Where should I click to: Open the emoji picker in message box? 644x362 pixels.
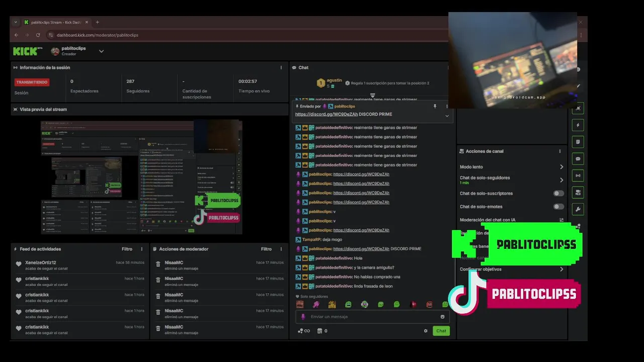pos(443,317)
